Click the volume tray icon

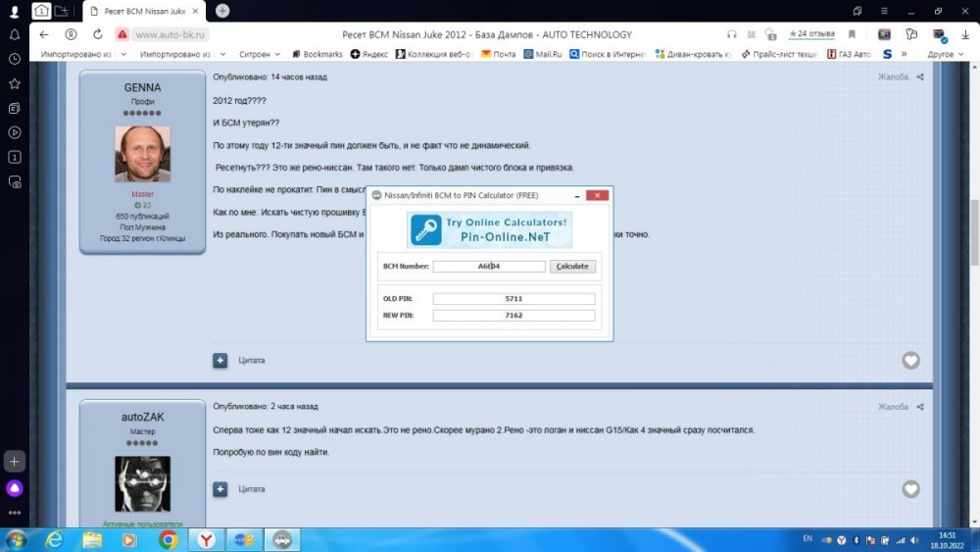[914, 539]
